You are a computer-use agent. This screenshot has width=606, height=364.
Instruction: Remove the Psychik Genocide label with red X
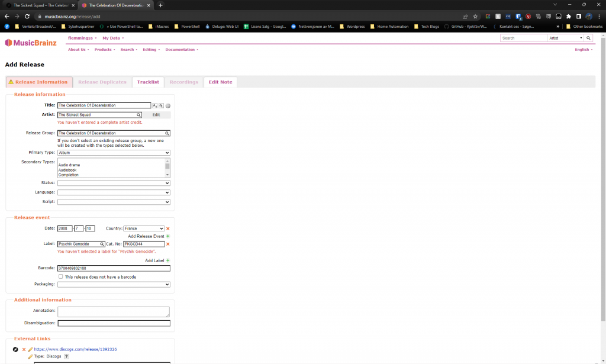pos(167,244)
